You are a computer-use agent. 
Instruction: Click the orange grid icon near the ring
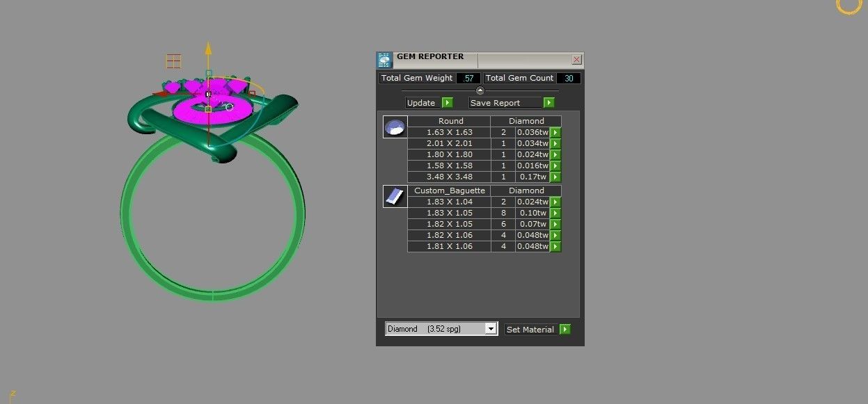(x=174, y=61)
